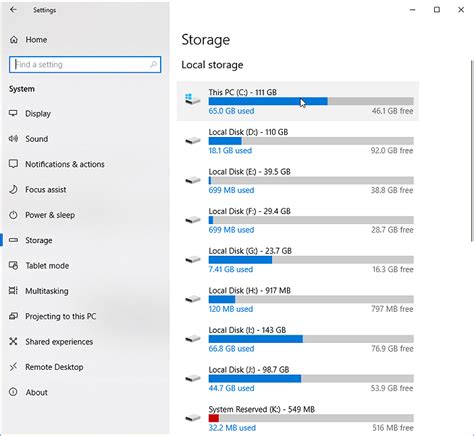The height and width of the screenshot is (436, 474).
Task: Select the About info icon
Action: (x=13, y=392)
